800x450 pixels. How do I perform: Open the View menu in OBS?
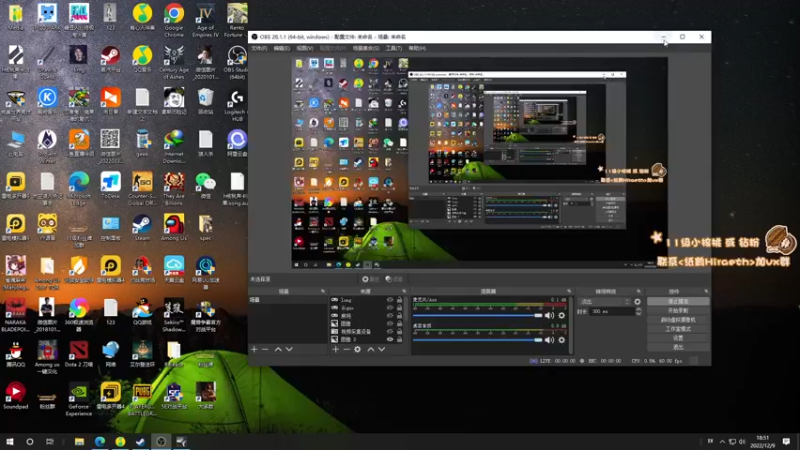point(305,48)
